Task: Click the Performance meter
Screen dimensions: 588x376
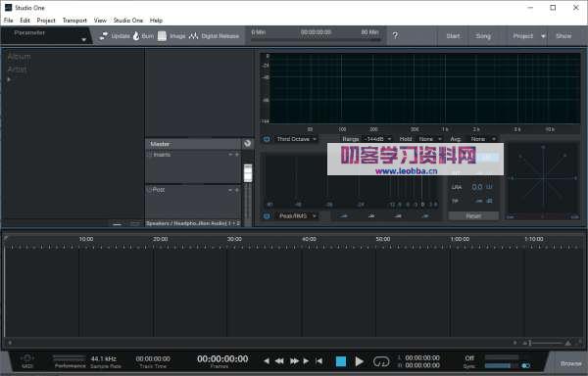Action: pos(70,358)
